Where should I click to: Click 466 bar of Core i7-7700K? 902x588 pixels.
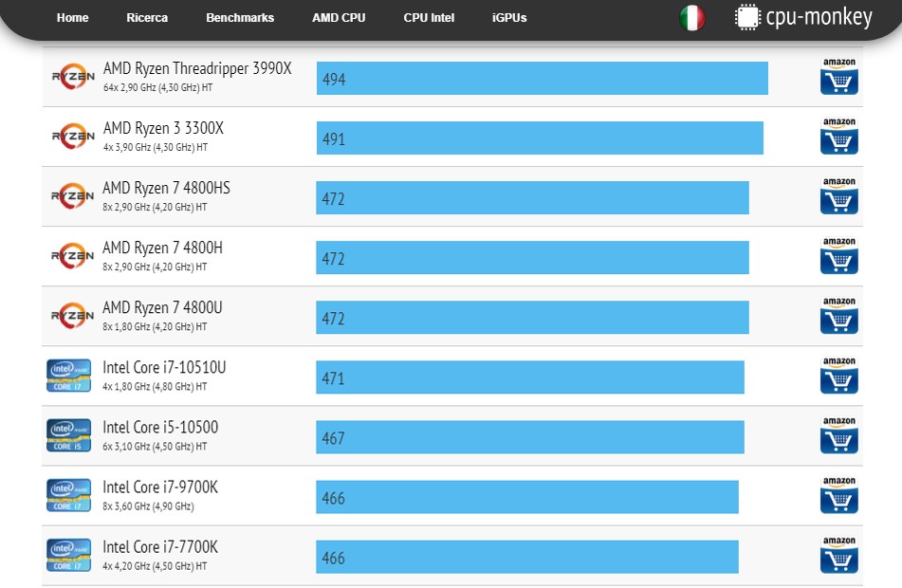click(527, 557)
